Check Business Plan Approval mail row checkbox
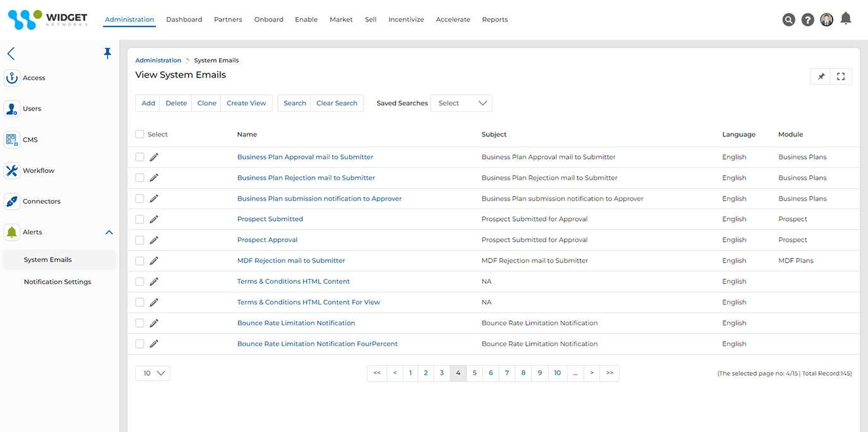Viewport: 868px width, 432px height. click(x=140, y=157)
